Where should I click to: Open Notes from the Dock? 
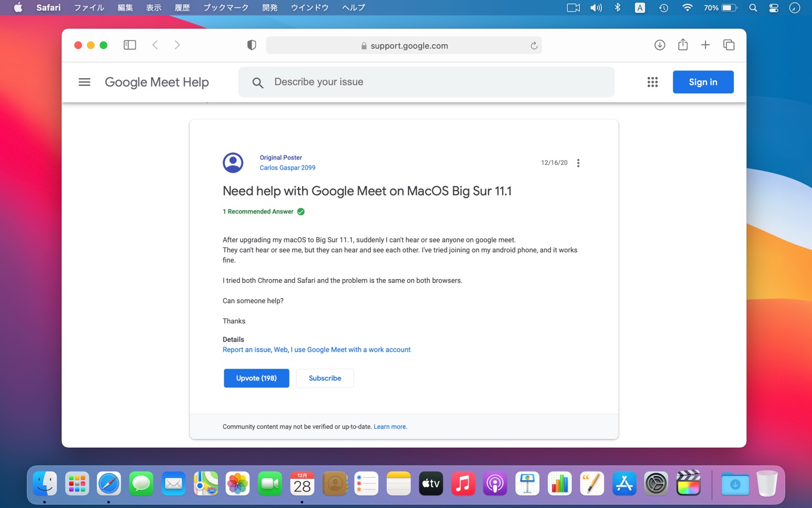[x=398, y=483]
